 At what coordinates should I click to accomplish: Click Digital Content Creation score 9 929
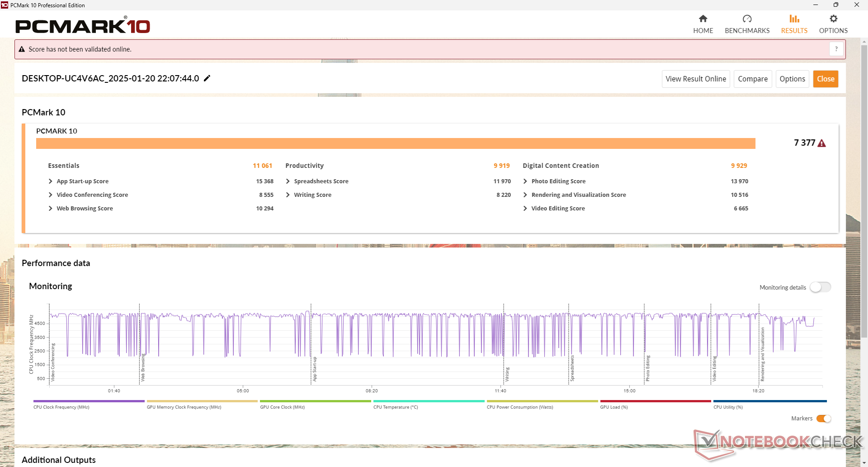click(739, 166)
